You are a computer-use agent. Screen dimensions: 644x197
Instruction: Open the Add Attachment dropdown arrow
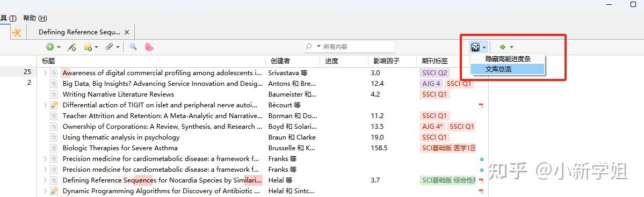[118, 47]
